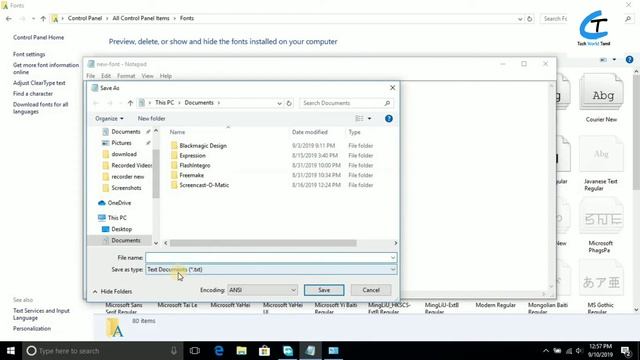
Task: Open Microsoft Store from taskbar
Action: pos(264,351)
